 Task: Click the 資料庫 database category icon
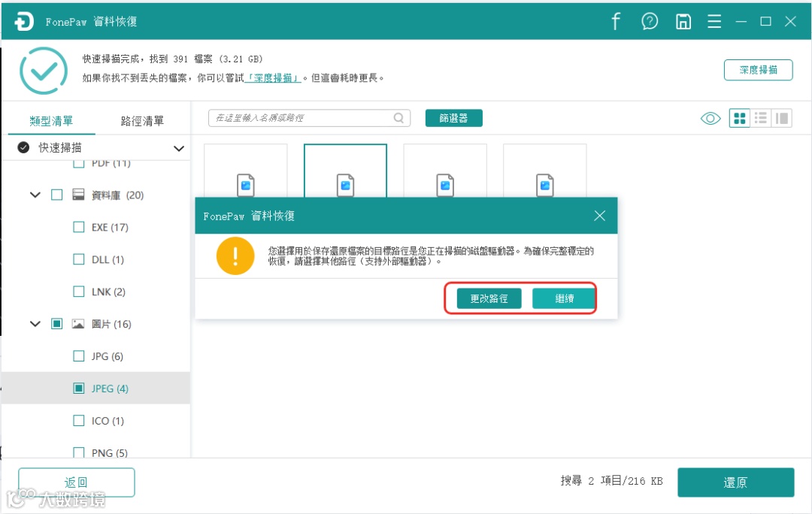pyautogui.click(x=78, y=195)
